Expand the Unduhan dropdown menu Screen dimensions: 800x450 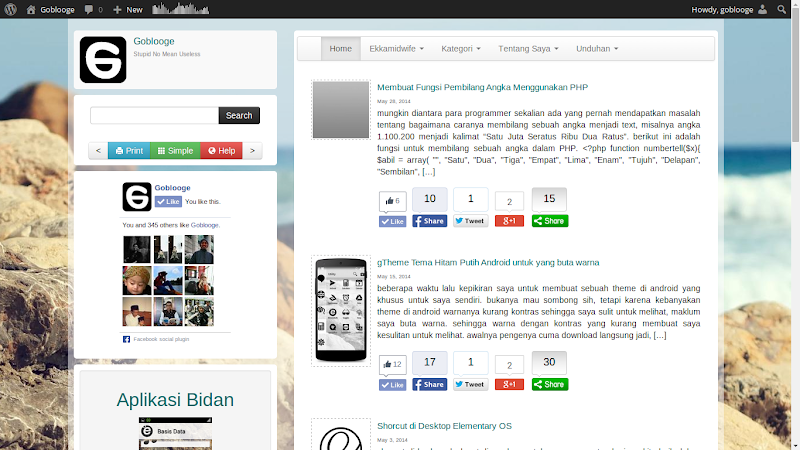tap(597, 48)
